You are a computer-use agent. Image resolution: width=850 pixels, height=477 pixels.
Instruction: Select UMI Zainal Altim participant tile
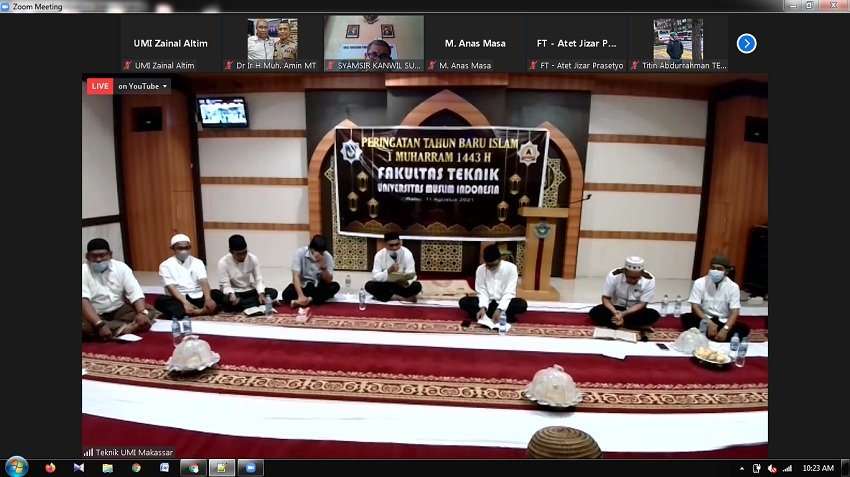(x=170, y=43)
